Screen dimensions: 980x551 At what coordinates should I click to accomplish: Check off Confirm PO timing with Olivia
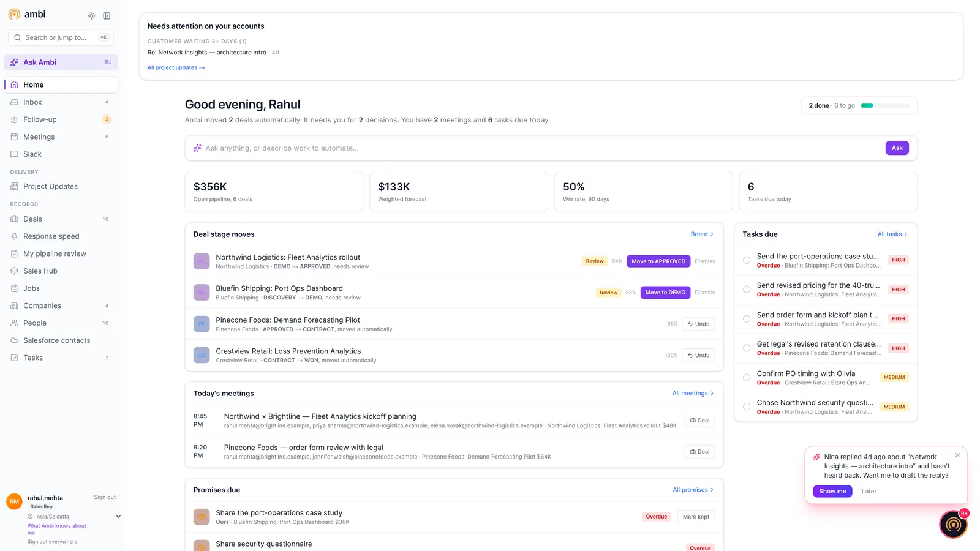click(x=747, y=378)
